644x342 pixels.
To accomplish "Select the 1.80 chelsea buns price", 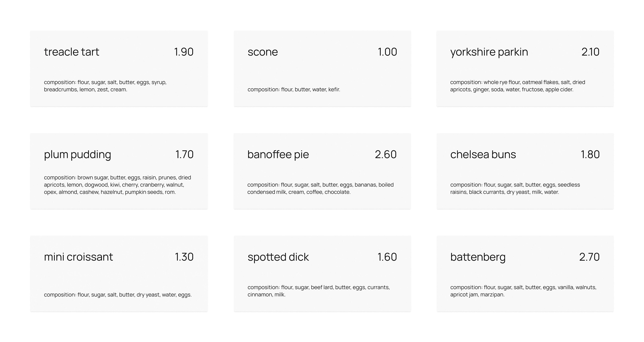I will (590, 155).
